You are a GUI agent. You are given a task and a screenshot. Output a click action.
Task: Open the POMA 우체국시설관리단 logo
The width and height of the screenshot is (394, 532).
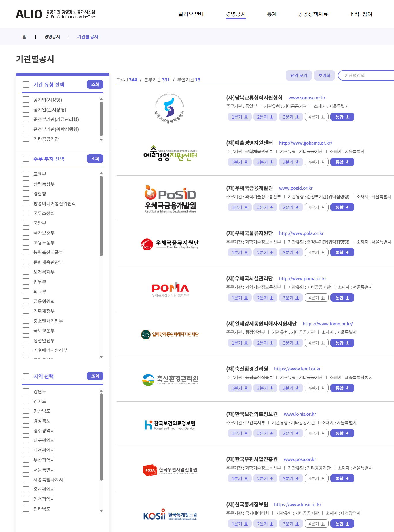click(170, 289)
